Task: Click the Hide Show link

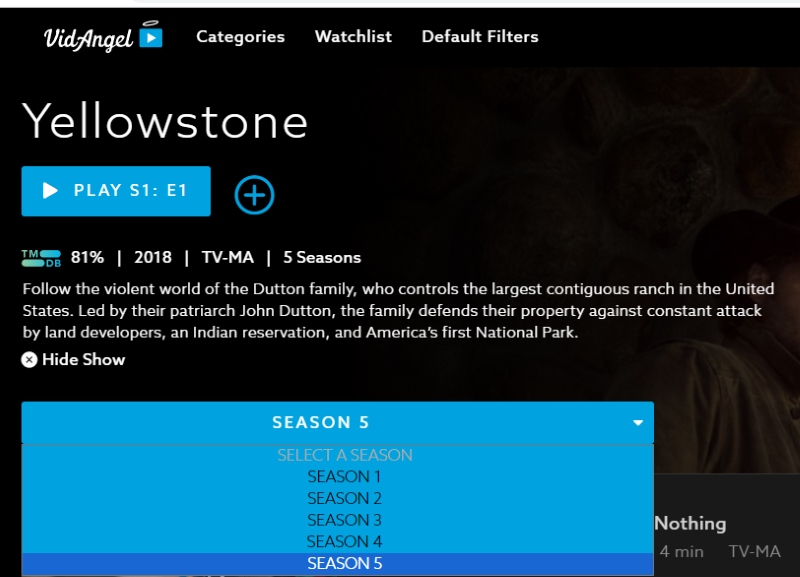Action: coord(83,360)
